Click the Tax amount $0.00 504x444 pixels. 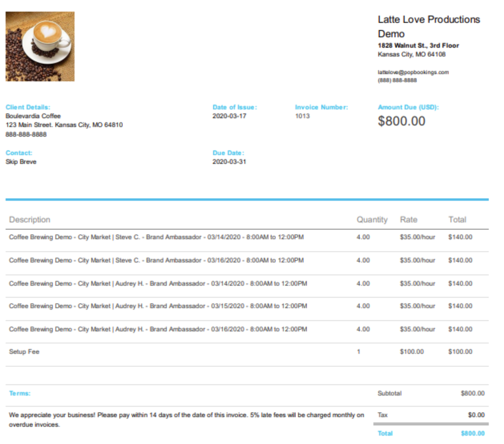pos(476,415)
